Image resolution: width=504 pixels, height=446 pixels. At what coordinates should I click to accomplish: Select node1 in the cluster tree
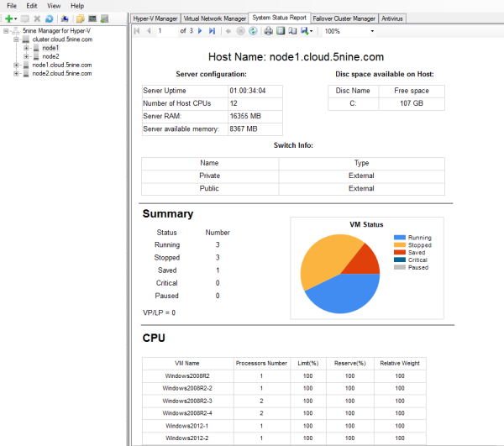tap(50, 48)
